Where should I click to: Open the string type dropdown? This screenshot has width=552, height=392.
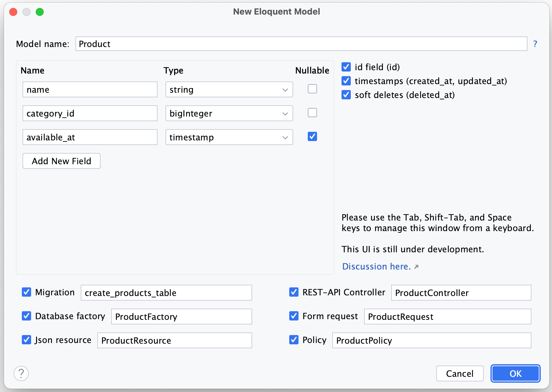(229, 90)
